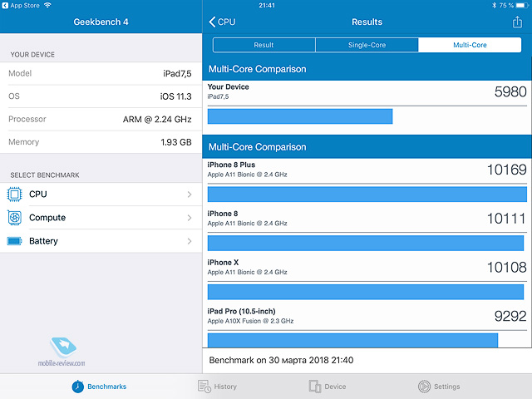Click the Benchmark on 30 марта 2018 text
The height and width of the screenshot is (399, 532).
pos(281,360)
